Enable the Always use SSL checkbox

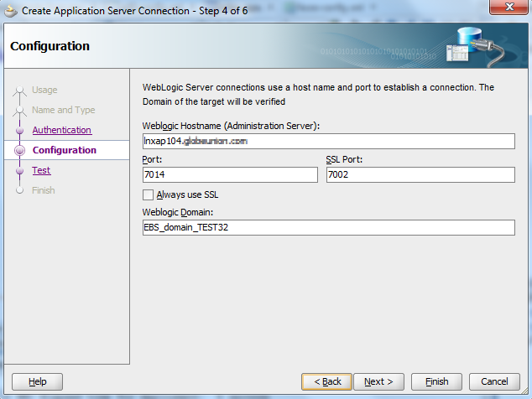[149, 194]
